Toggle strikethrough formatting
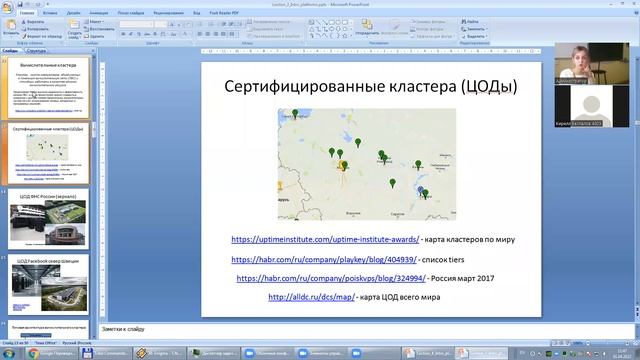Screen dimensions: 640x360 [147, 34]
